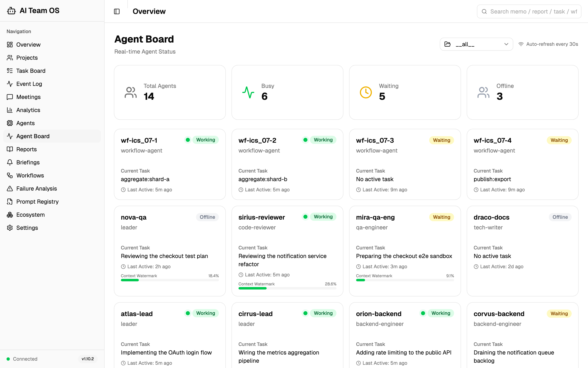Click the Connected status indicator

(x=22, y=359)
